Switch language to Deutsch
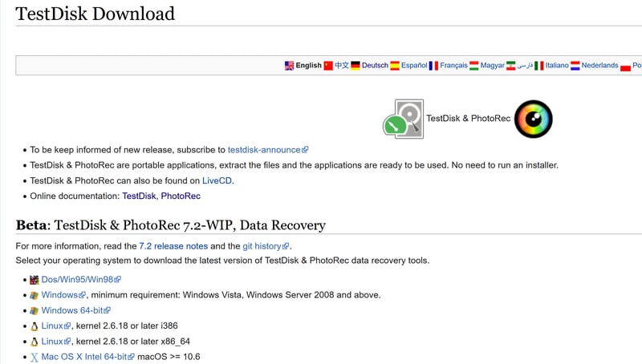 pos(375,65)
